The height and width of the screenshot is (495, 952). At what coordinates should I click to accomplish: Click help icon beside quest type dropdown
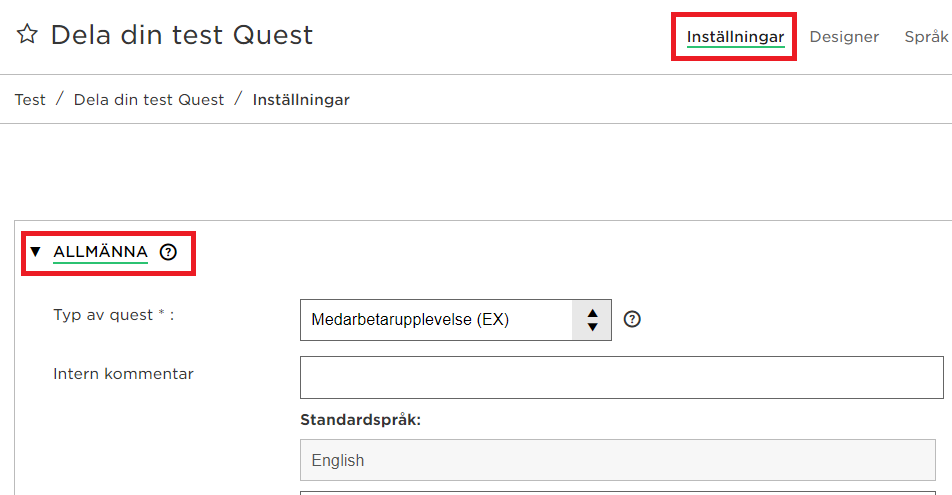pos(632,319)
